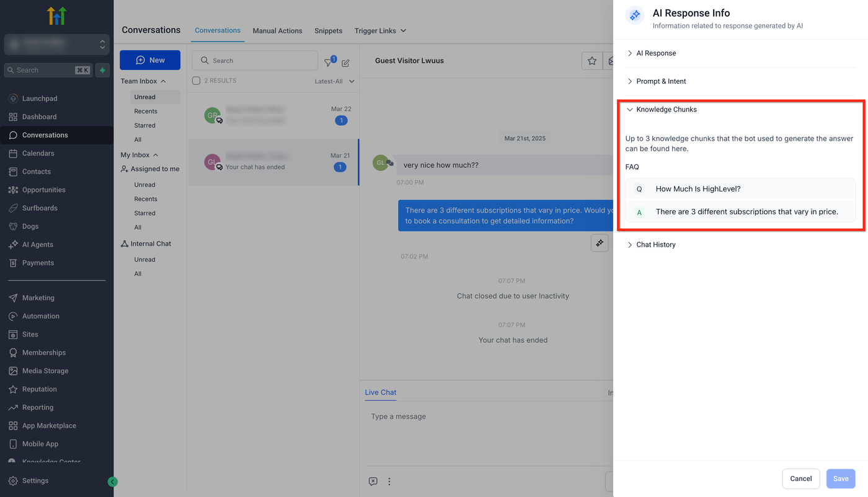Star the Guest Visitor Lwuus conversation
The height and width of the screenshot is (497, 868).
click(592, 61)
